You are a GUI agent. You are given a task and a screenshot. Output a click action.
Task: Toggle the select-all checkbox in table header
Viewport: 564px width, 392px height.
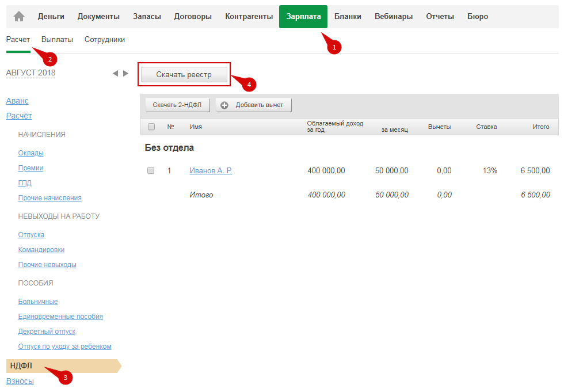(151, 127)
